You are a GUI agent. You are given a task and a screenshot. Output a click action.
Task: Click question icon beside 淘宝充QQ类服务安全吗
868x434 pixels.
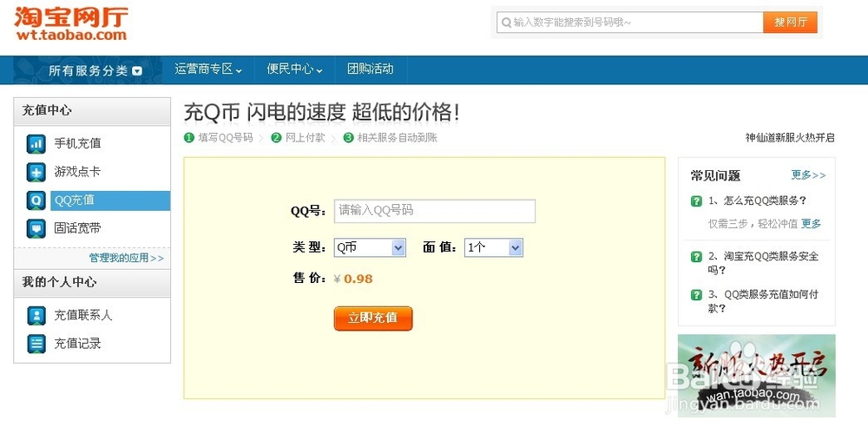(696, 257)
